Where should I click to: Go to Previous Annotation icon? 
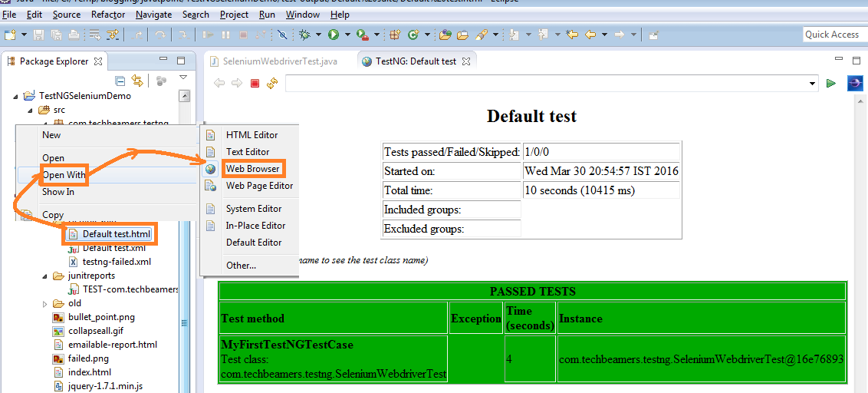[x=543, y=35]
